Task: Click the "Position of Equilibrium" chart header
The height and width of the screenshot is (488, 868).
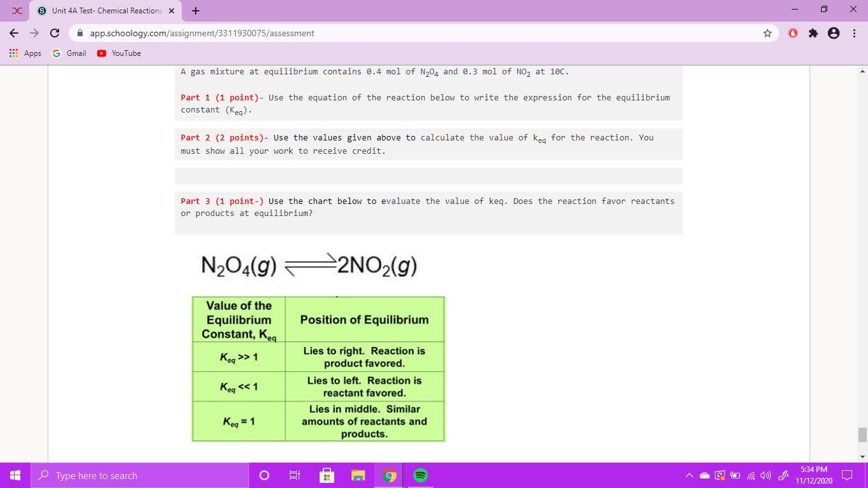Action: pyautogui.click(x=364, y=320)
